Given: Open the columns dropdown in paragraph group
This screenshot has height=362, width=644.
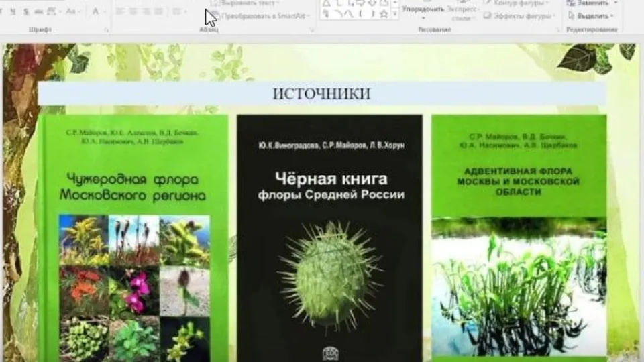Looking at the screenshot, I should coord(178,11).
